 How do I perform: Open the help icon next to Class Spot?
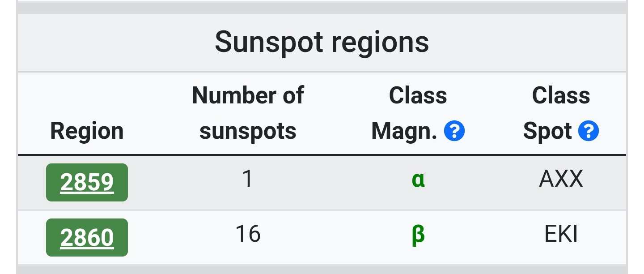click(589, 131)
